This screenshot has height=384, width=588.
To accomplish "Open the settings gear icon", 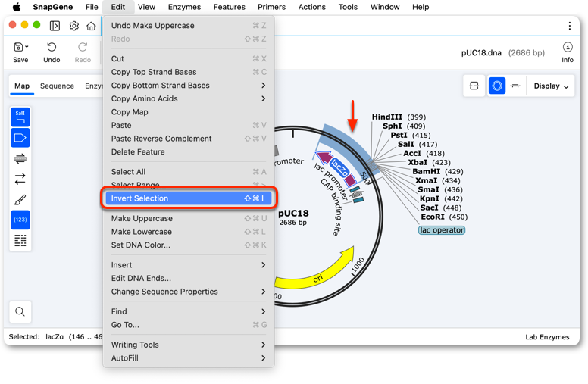I will click(74, 26).
